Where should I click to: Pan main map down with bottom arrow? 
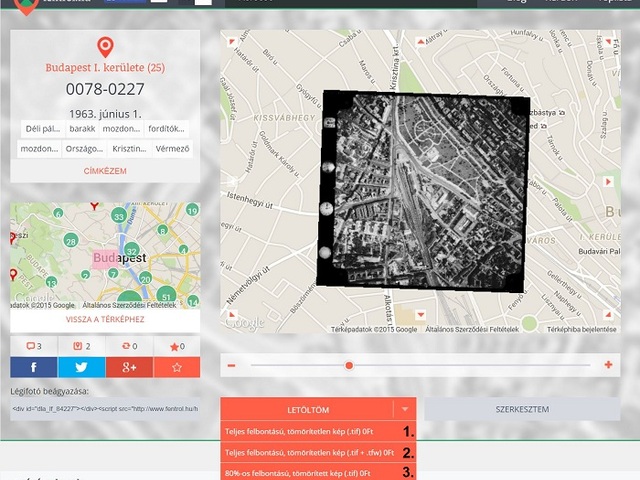pyautogui.click(x=420, y=315)
